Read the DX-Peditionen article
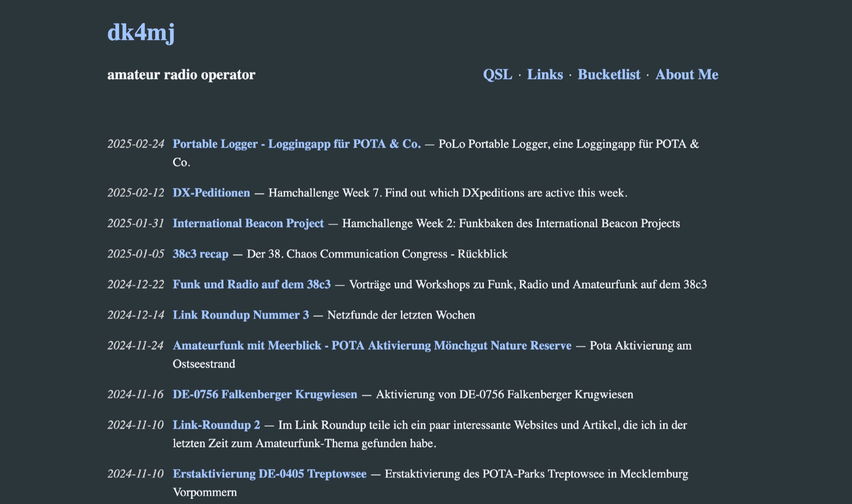This screenshot has width=852, height=504. [x=211, y=193]
